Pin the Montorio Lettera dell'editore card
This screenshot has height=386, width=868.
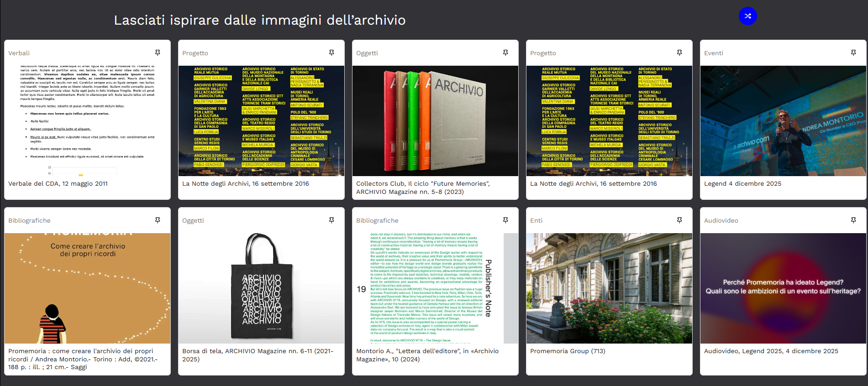(505, 220)
